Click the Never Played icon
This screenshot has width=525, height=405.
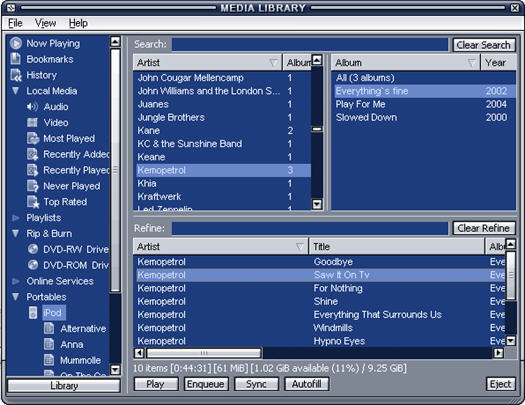pyautogui.click(x=33, y=186)
